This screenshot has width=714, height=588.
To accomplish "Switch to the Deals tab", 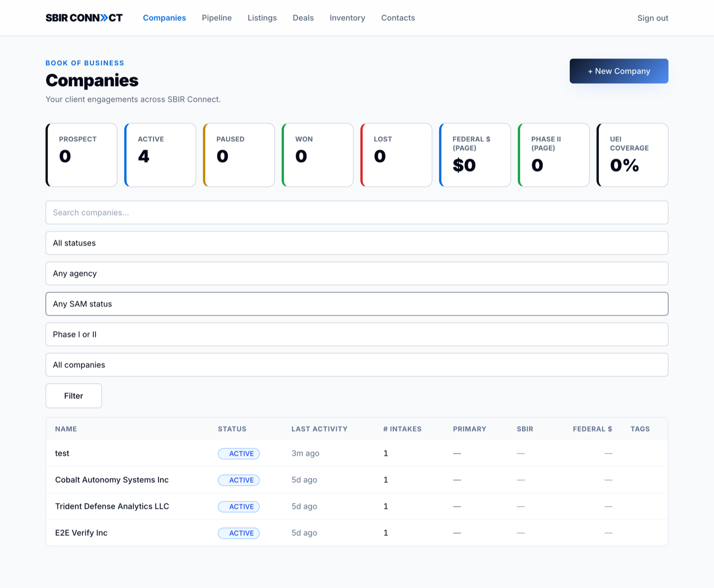I will [303, 18].
